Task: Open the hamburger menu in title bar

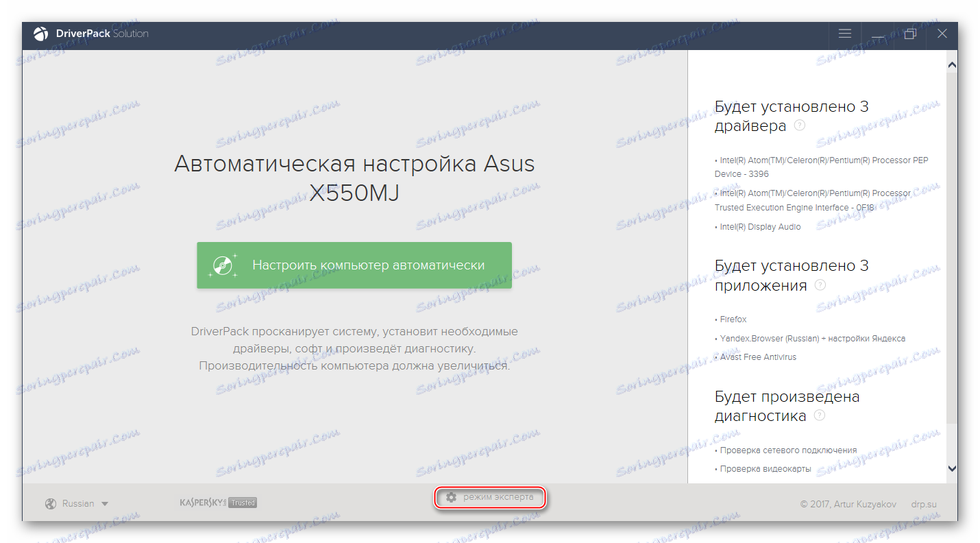Action: point(845,33)
